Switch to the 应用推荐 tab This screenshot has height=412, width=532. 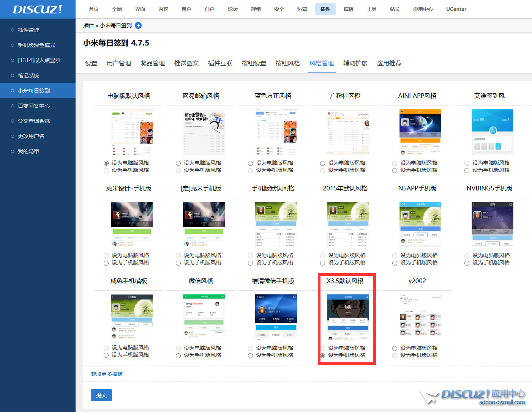tap(389, 63)
